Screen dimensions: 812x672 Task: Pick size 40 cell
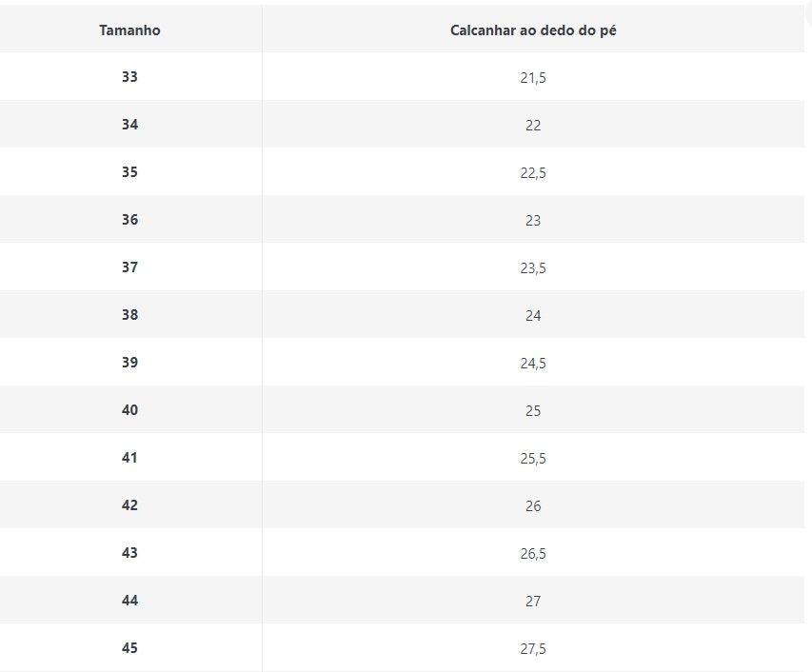tap(129, 410)
